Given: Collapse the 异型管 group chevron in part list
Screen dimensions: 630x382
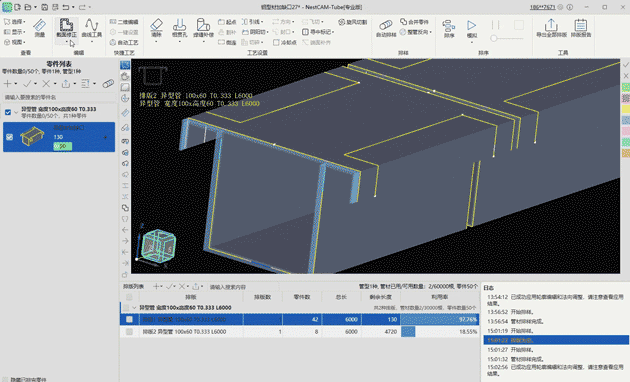Looking at the screenshot, I should (x=16, y=112).
